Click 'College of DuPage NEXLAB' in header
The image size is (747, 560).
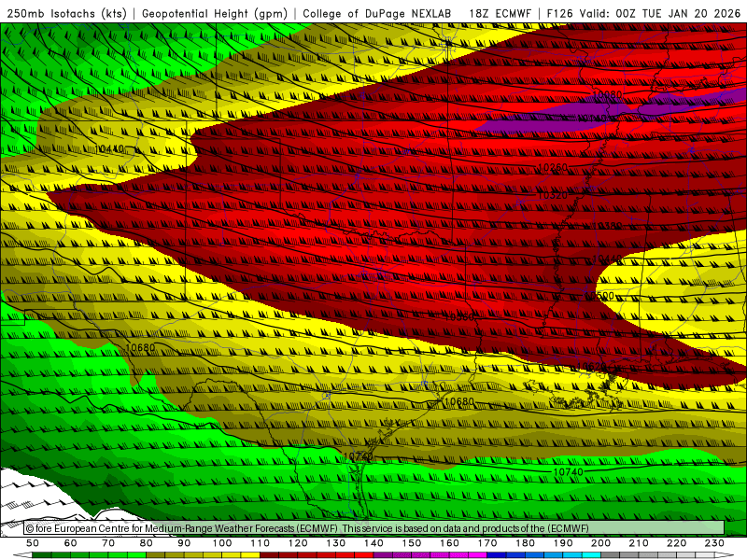377,13
